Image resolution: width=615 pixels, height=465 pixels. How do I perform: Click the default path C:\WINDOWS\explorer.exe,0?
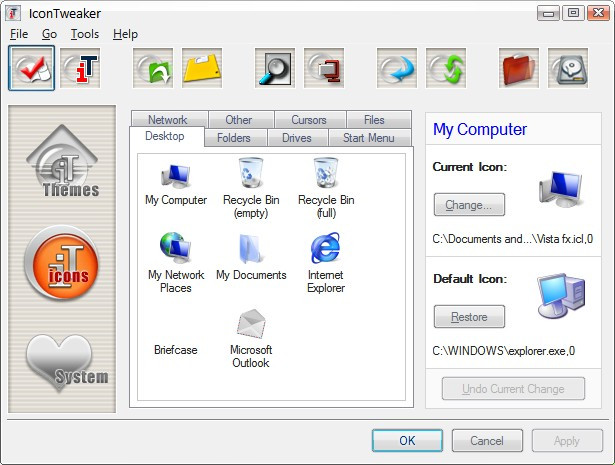tap(504, 351)
